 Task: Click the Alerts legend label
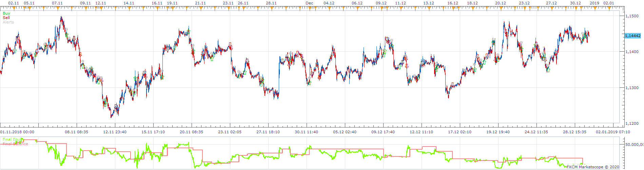click(8, 22)
